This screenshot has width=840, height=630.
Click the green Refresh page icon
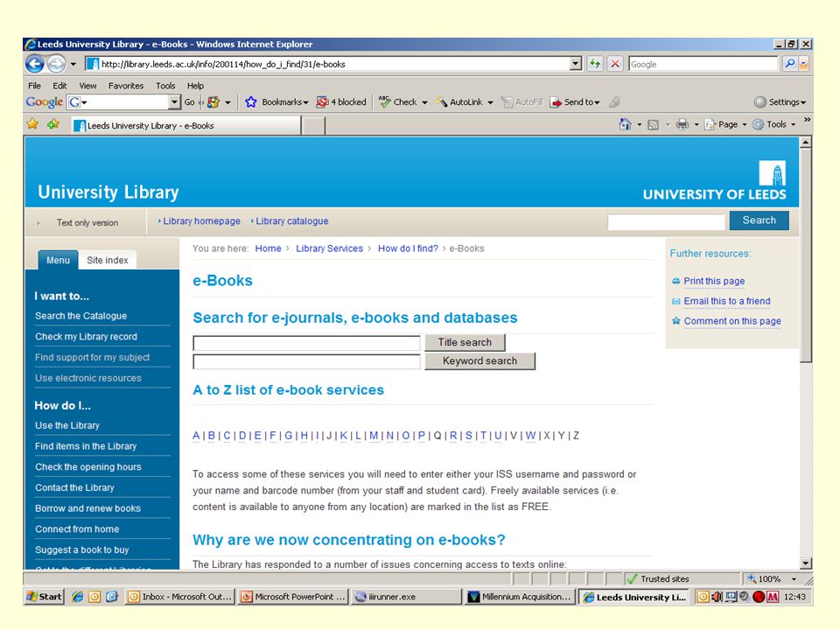[595, 64]
